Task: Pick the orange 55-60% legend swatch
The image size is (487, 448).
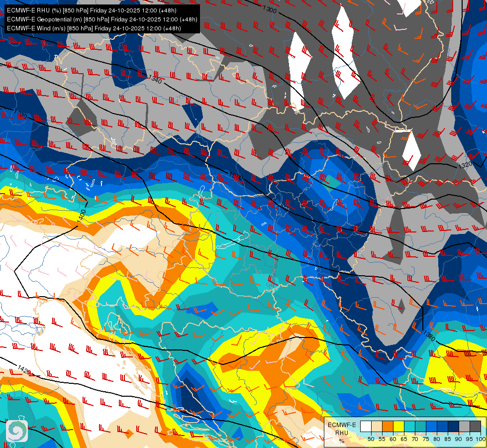Action: (x=388, y=426)
